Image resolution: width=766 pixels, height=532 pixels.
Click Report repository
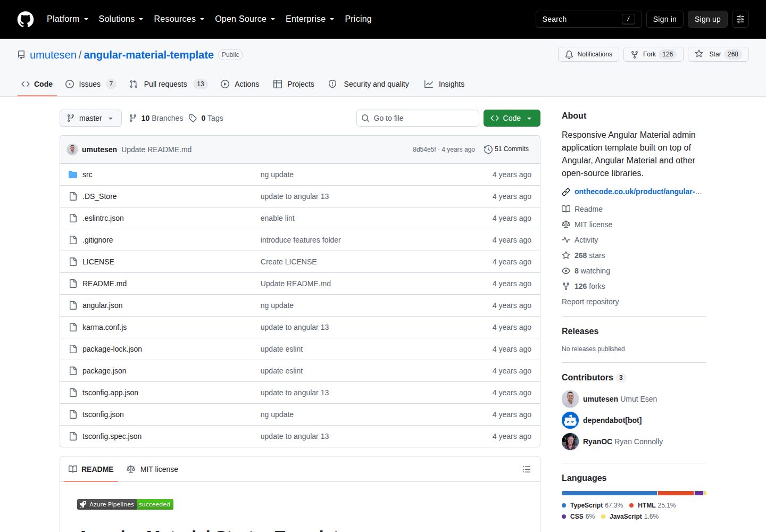[590, 302]
